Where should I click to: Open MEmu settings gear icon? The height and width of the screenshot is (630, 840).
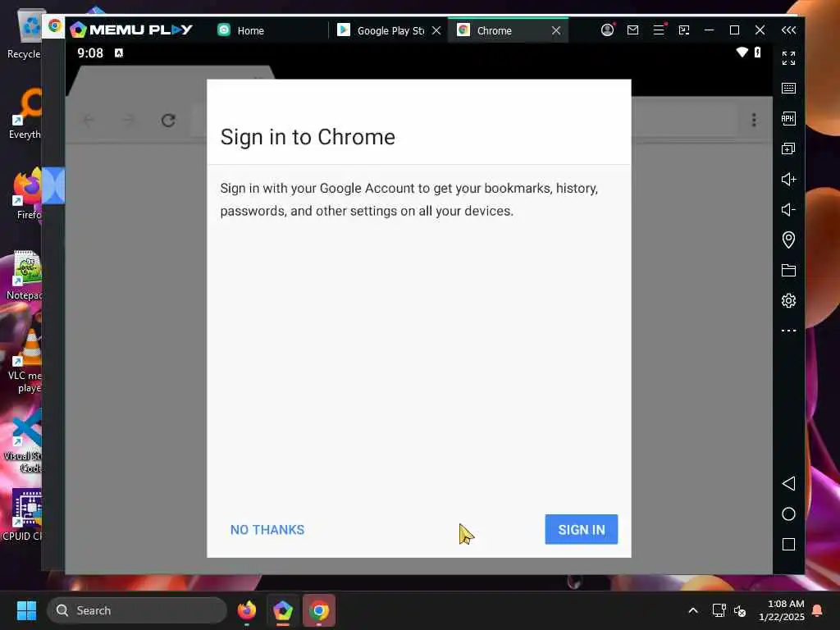click(788, 300)
